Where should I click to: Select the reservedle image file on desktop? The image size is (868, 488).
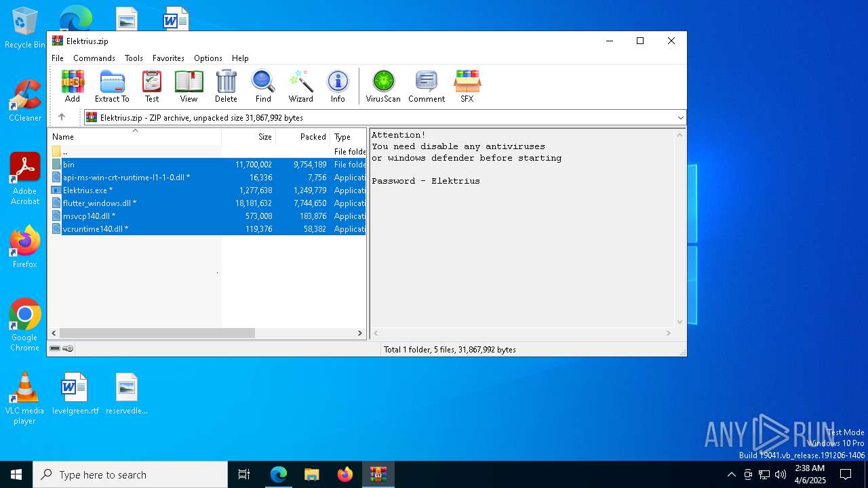click(x=127, y=394)
